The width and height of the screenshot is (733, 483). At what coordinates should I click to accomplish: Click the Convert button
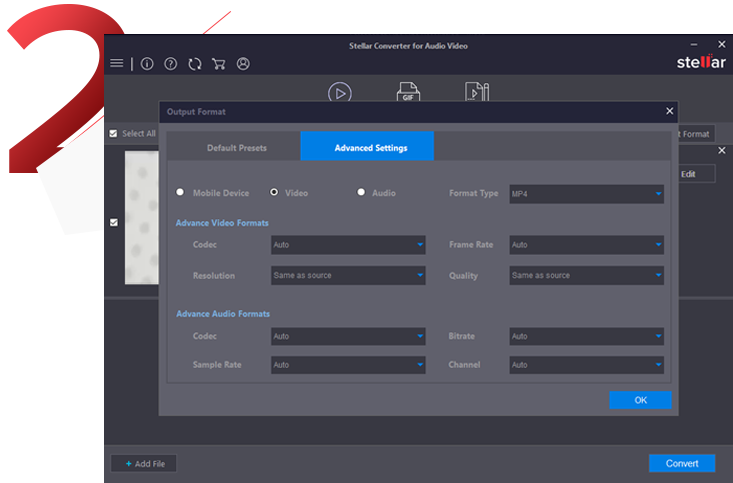point(682,463)
